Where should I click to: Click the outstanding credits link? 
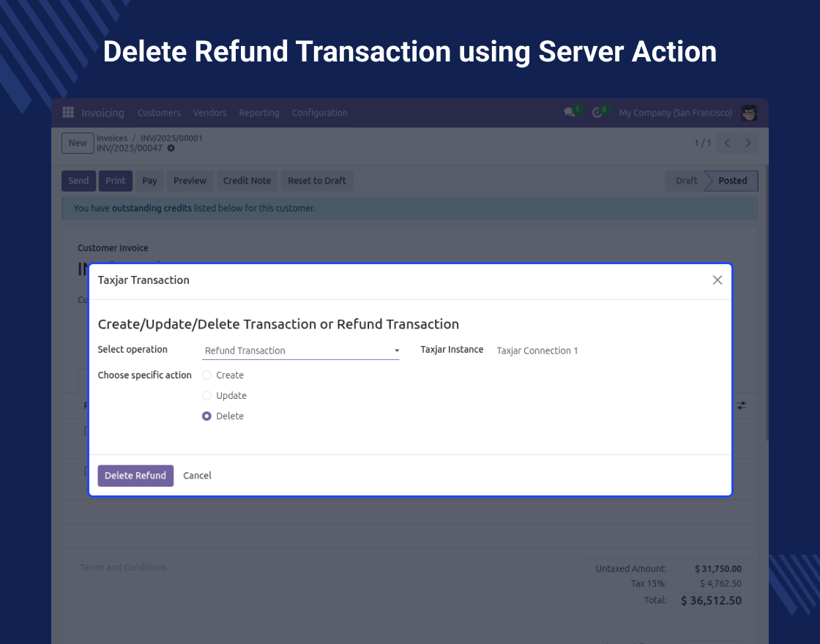coord(152,208)
